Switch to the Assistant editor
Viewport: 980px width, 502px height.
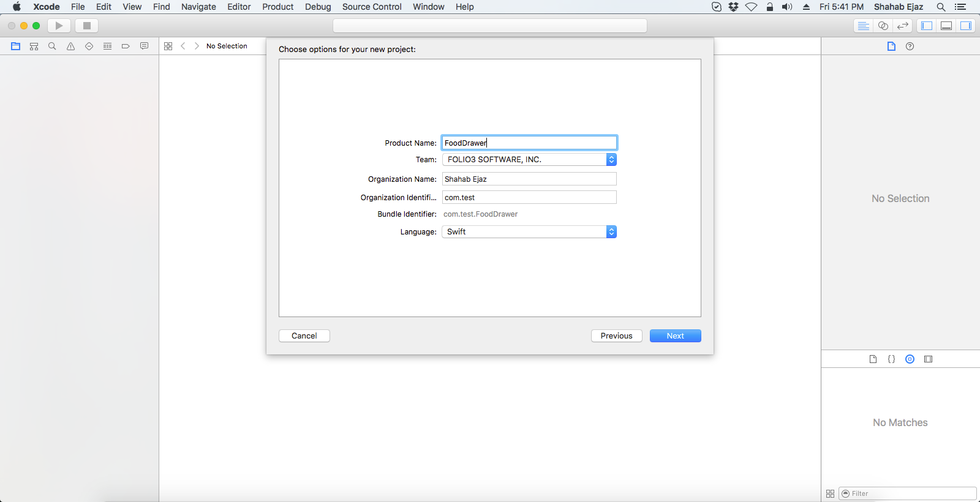[883, 26]
